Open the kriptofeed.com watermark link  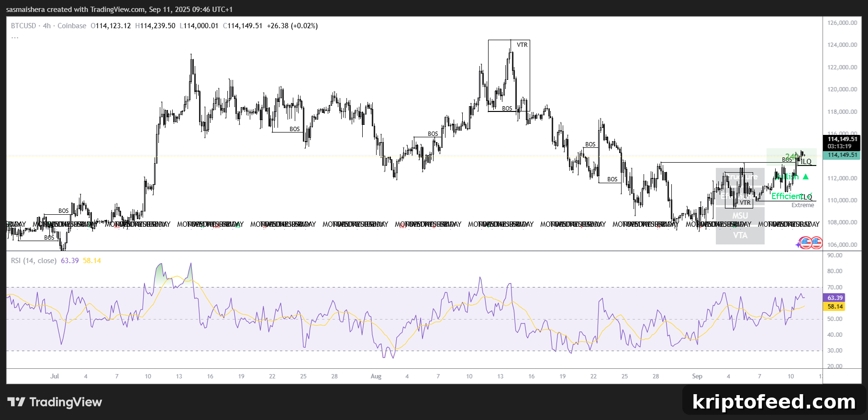[774, 402]
